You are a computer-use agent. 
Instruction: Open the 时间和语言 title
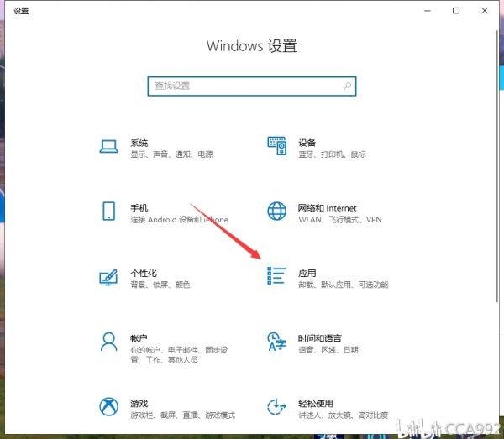point(319,338)
